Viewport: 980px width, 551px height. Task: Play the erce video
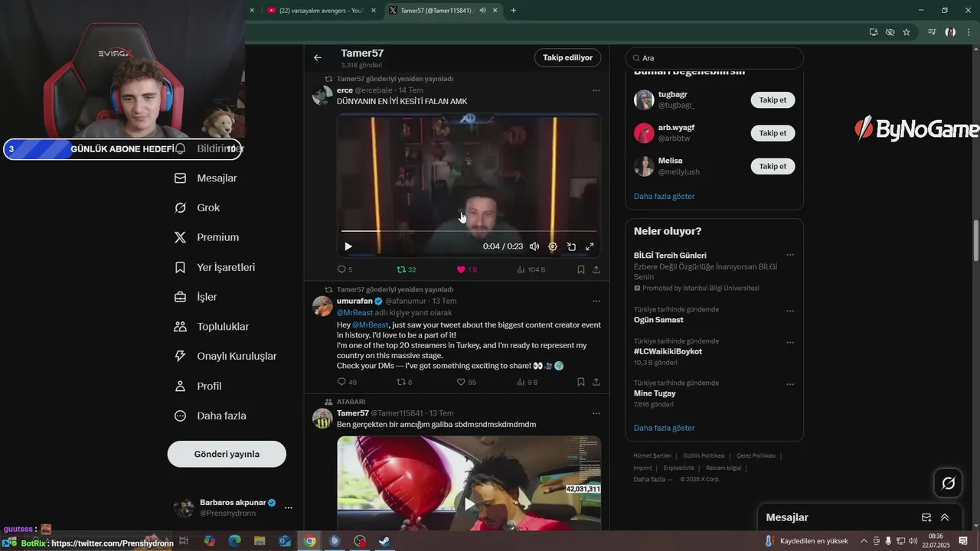pos(348,246)
